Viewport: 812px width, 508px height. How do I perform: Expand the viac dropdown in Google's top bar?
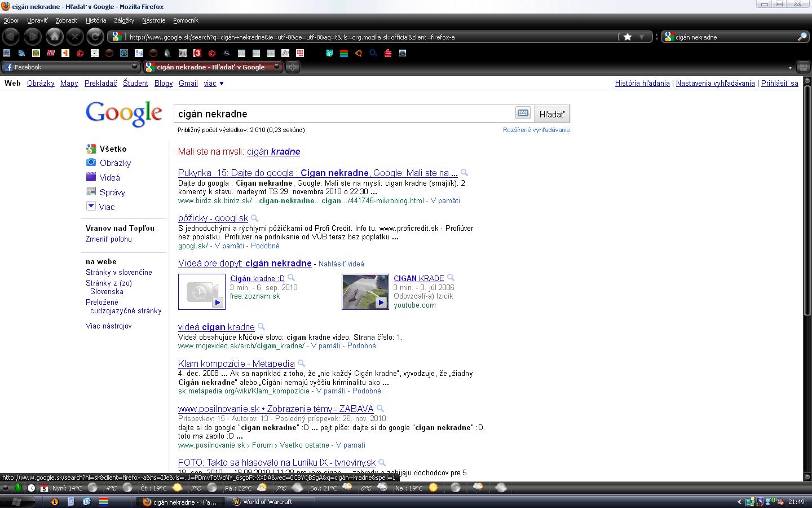[x=214, y=83]
